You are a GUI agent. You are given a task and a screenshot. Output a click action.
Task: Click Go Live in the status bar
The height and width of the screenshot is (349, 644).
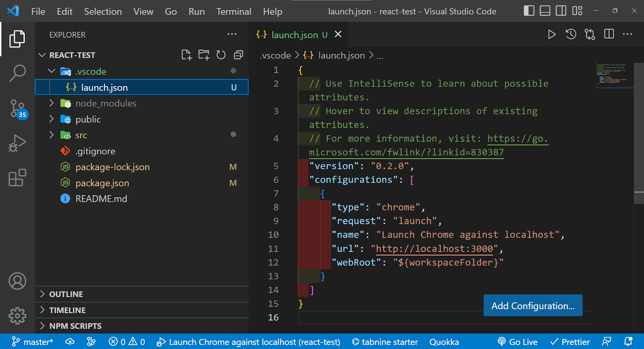[518, 342]
